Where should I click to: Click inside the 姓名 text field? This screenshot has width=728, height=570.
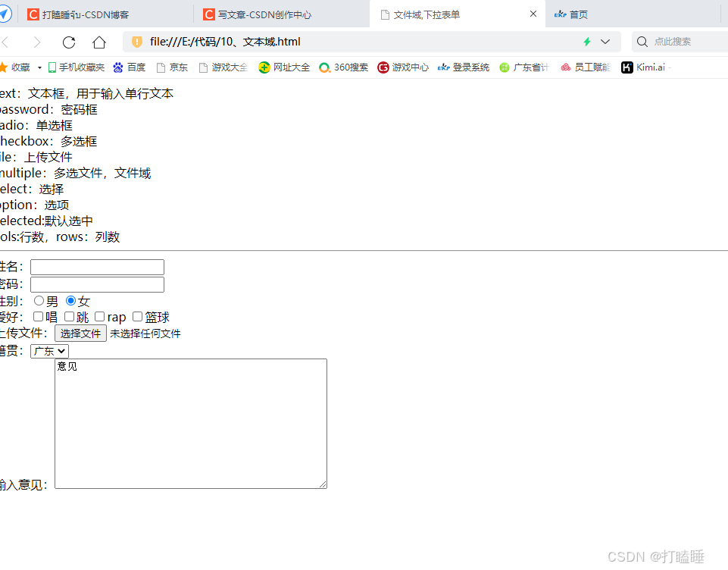[97, 267]
